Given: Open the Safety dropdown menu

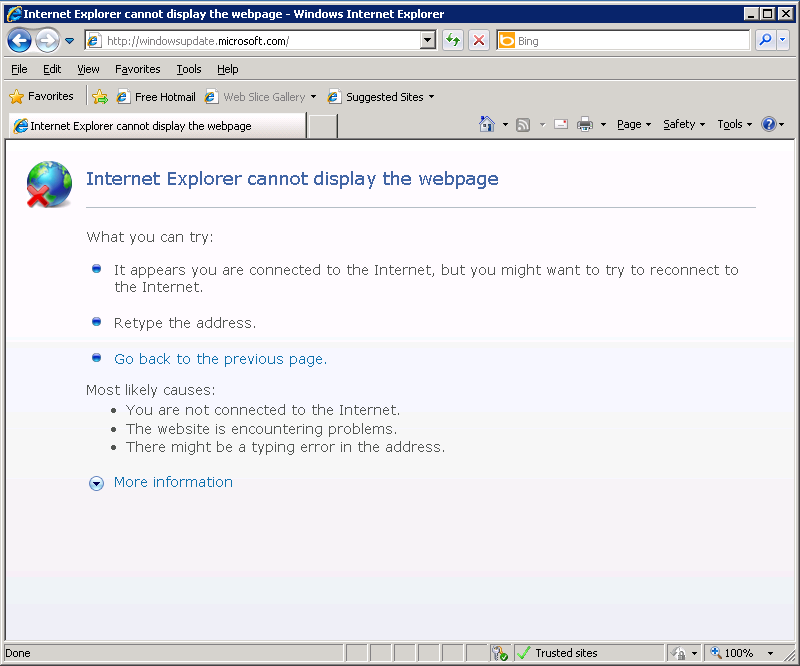Looking at the screenshot, I should pyautogui.click(x=683, y=125).
